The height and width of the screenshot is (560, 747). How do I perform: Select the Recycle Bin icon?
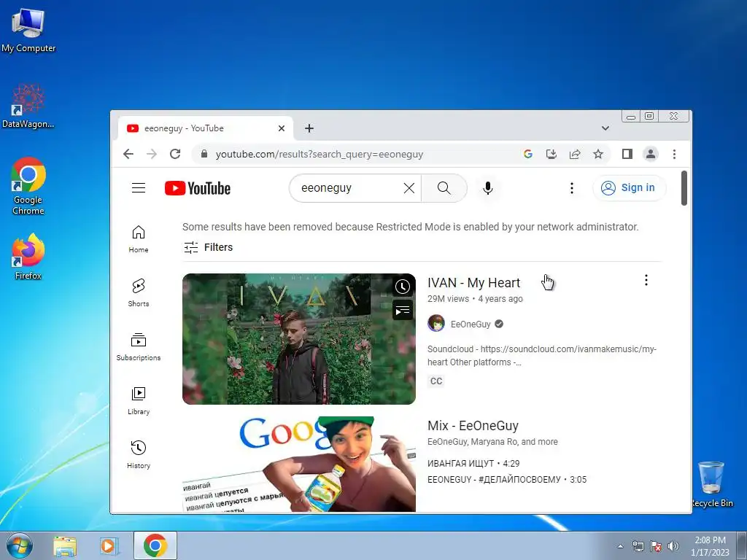(712, 484)
